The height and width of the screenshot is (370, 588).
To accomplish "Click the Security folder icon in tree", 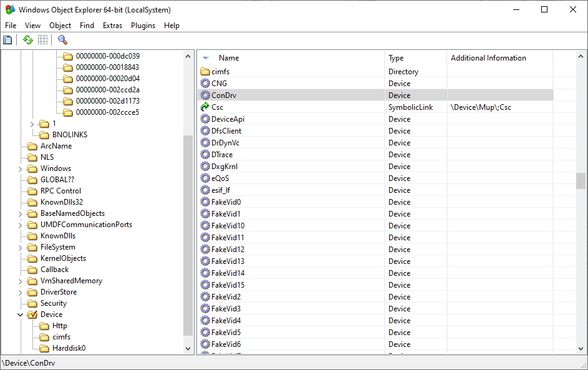I will click(32, 303).
